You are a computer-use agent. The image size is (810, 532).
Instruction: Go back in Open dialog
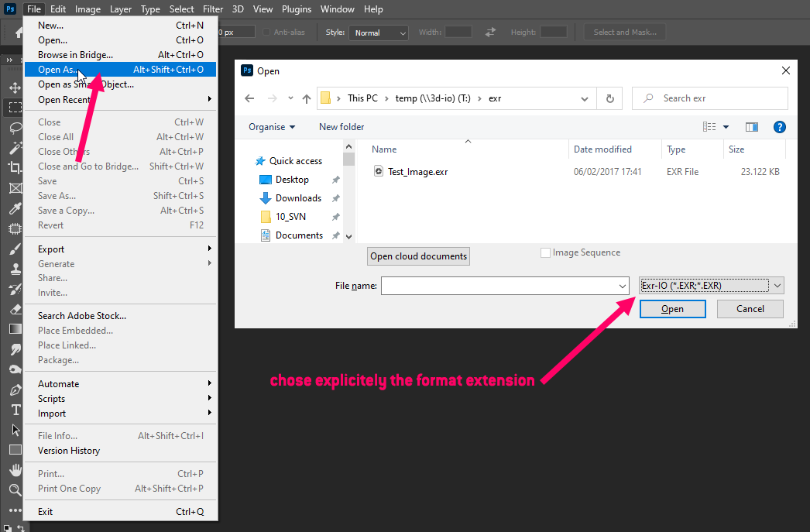click(x=249, y=98)
